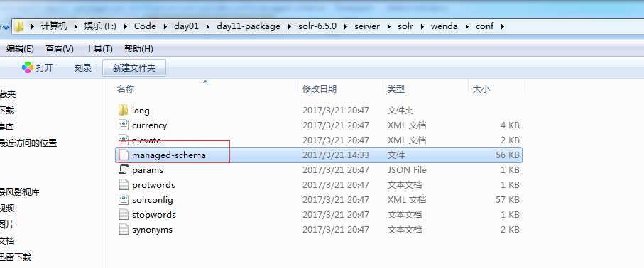
Task: Go to solr in the address path
Action: pos(405,26)
